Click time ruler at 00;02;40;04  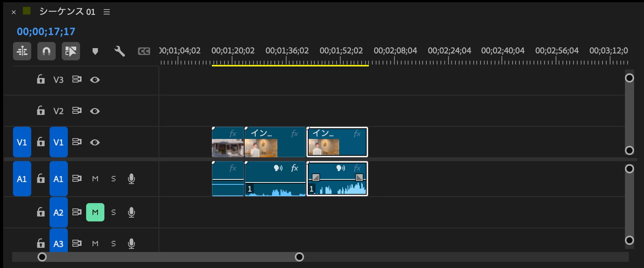pyautogui.click(x=503, y=51)
